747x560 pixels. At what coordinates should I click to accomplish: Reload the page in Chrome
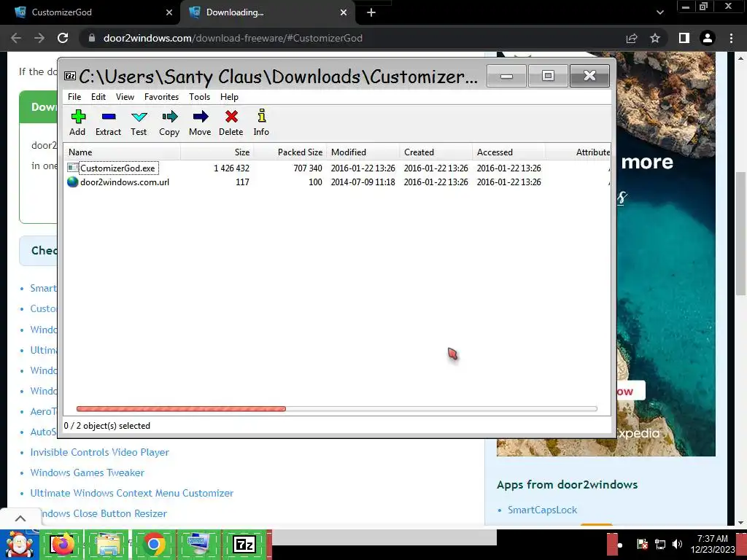click(x=63, y=38)
